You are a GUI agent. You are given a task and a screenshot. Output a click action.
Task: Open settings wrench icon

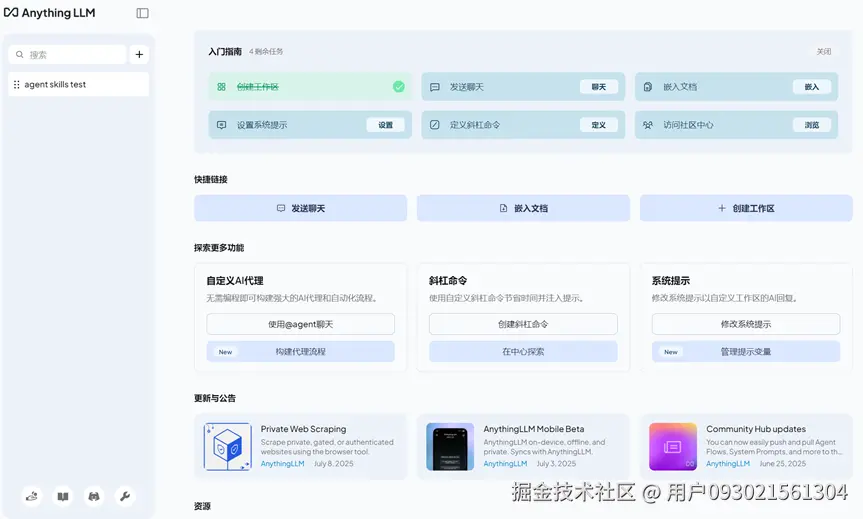point(125,496)
